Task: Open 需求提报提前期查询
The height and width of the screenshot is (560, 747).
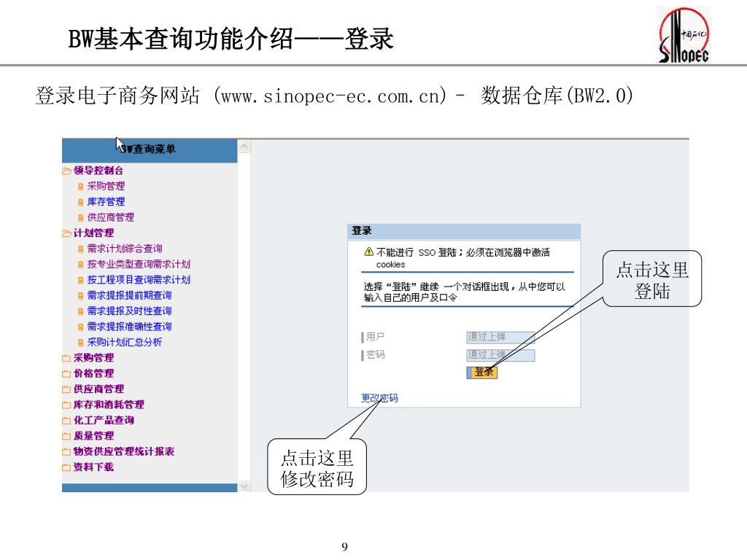Action: [x=129, y=296]
